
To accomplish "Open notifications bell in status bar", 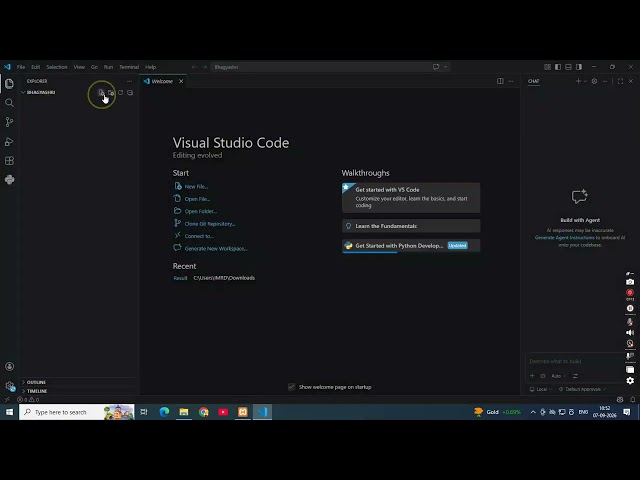I will coord(632,400).
